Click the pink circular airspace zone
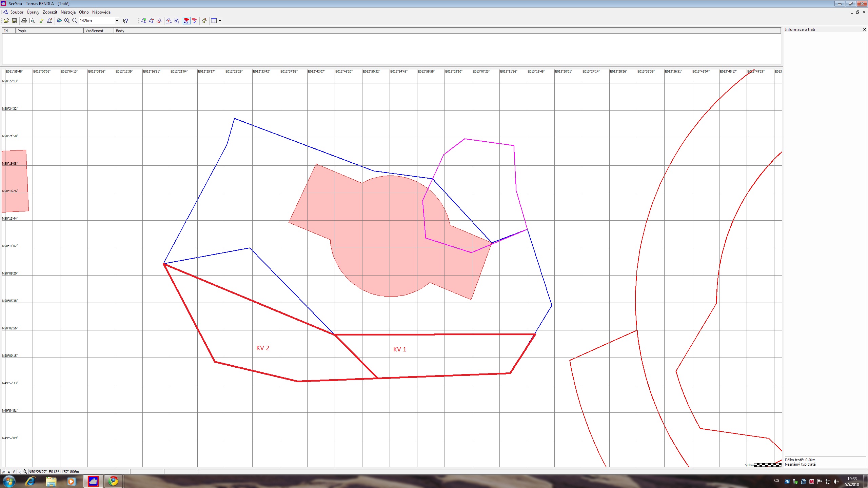Screen dimensions: 868x488 pyautogui.click(x=390, y=236)
